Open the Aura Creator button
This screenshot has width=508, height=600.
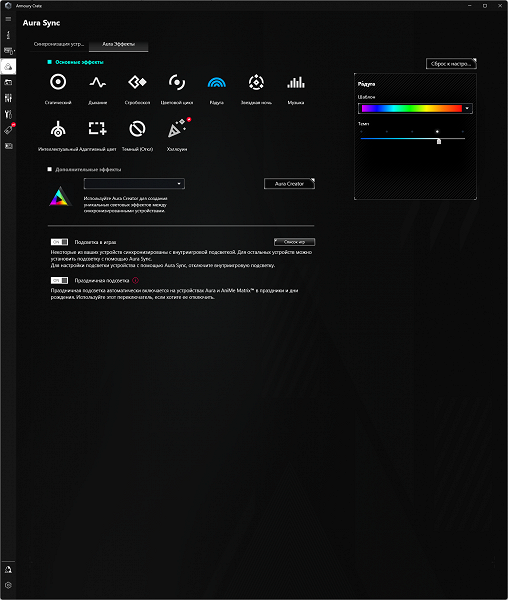(x=290, y=184)
